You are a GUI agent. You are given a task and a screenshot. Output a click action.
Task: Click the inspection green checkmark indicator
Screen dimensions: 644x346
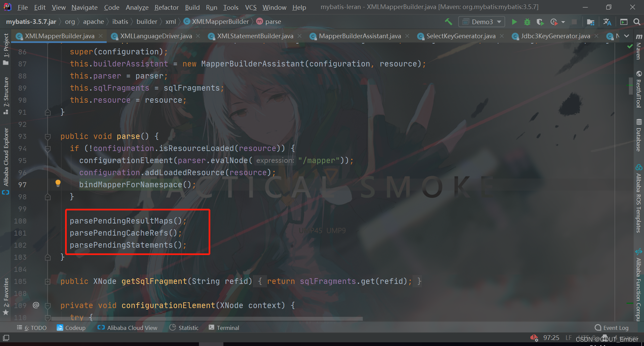click(630, 47)
